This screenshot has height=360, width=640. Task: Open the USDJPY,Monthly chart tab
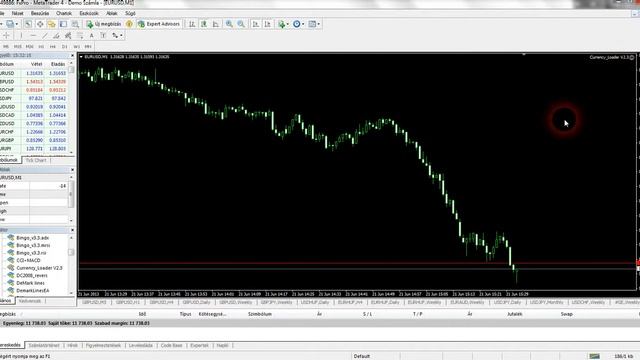(546, 302)
